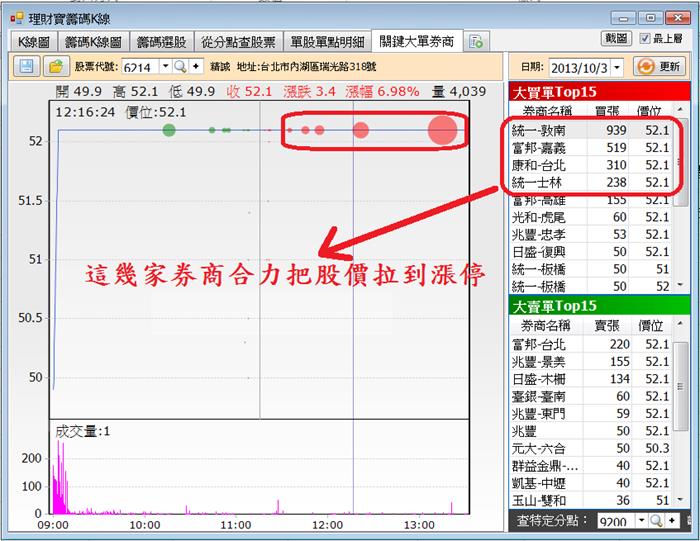
Task: Switch to the K線圖 tab
Action: click(33, 42)
